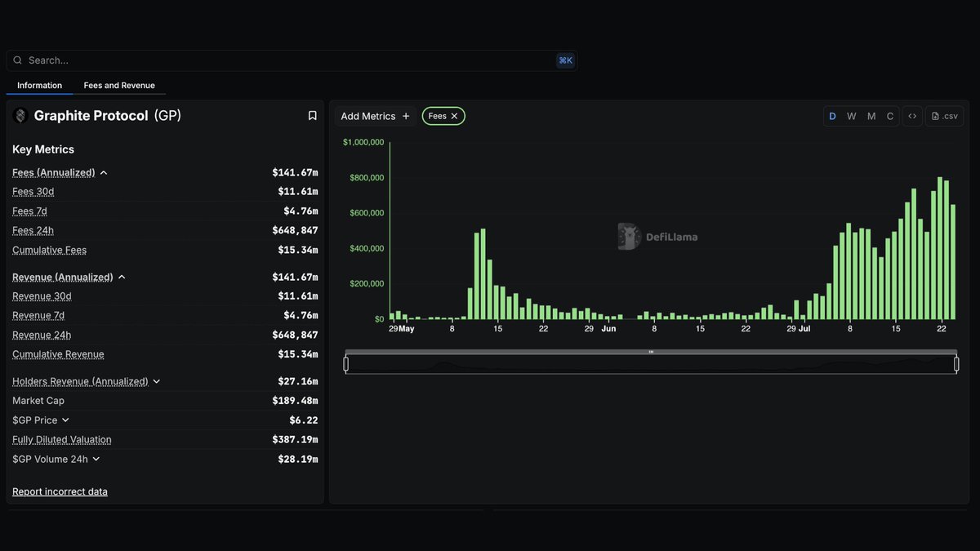Screen dimensions: 980x551
Task: Switch chart to Cumulative (C) view
Action: click(x=890, y=116)
